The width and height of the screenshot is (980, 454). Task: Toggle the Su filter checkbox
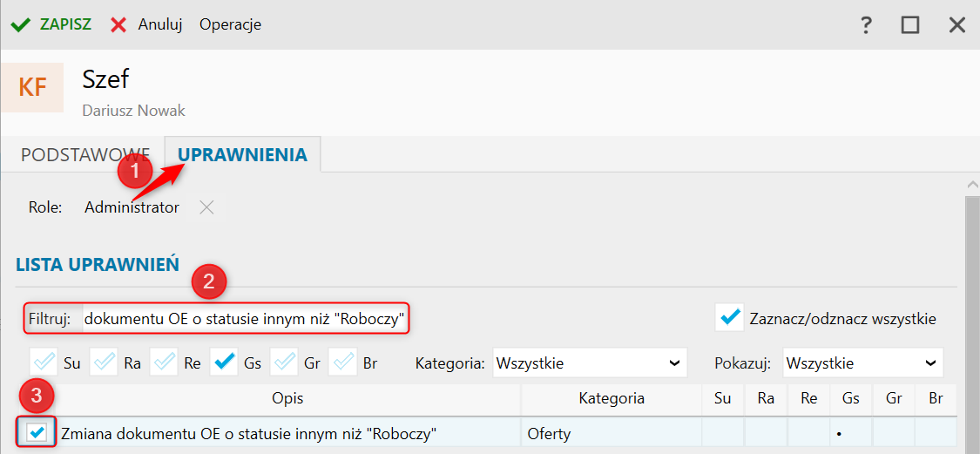pyautogui.click(x=44, y=363)
